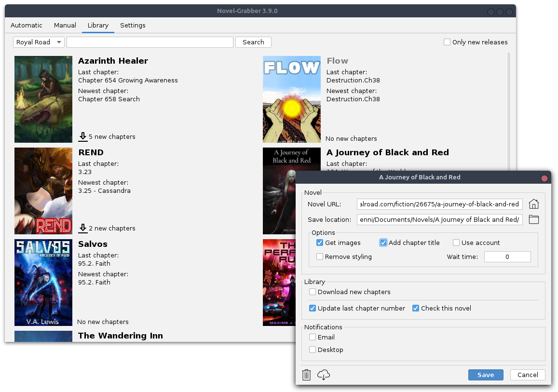The width and height of the screenshot is (558, 392).
Task: Enable Desktop notifications checkbox
Action: [x=313, y=350]
